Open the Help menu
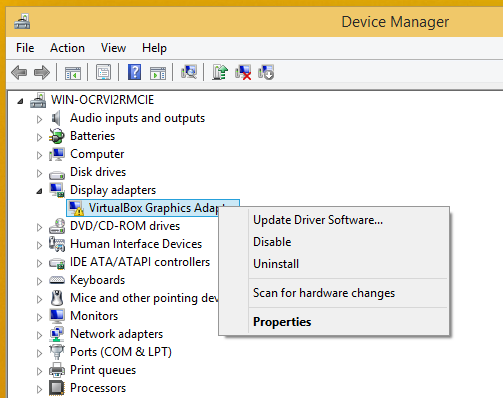 point(154,48)
